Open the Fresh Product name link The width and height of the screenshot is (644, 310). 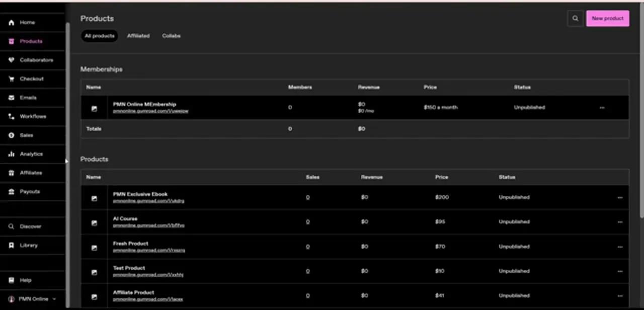[x=130, y=244]
